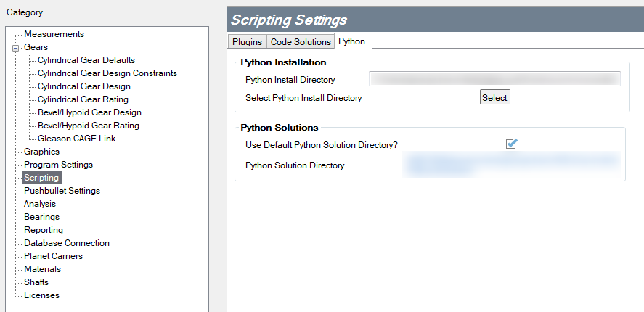
Task: Select Database Connection category
Action: (66, 243)
